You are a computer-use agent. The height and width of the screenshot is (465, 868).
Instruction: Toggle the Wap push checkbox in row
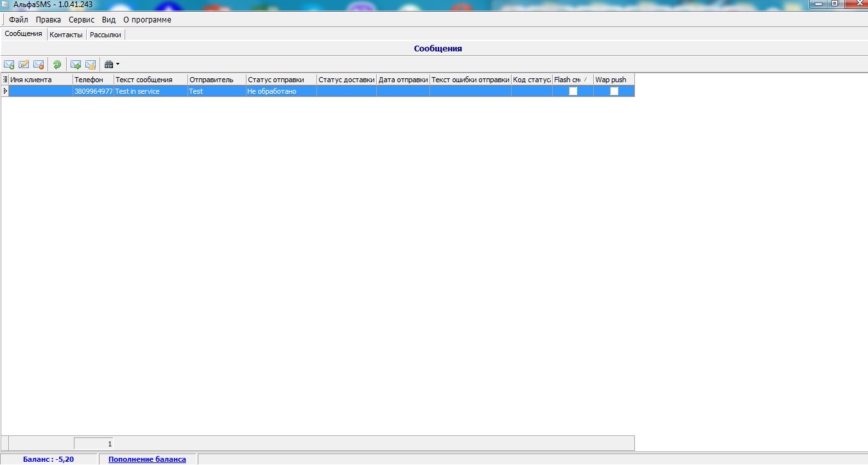614,91
